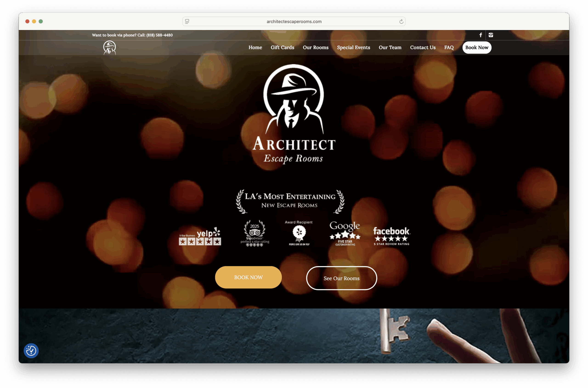Screen dimensions: 588x388
Task: Click the yellow BOOK NOW button
Action: [248, 277]
